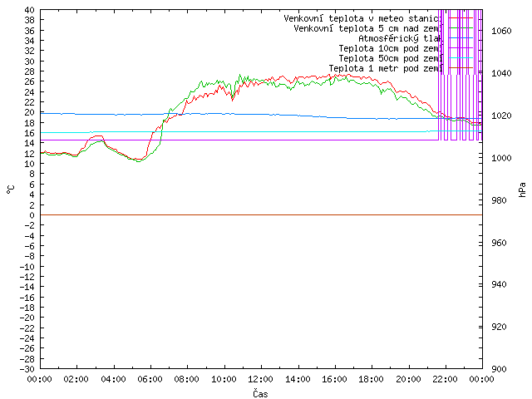Click the 980 label on pressure axis
This screenshot has height=399, width=532.
click(x=499, y=200)
